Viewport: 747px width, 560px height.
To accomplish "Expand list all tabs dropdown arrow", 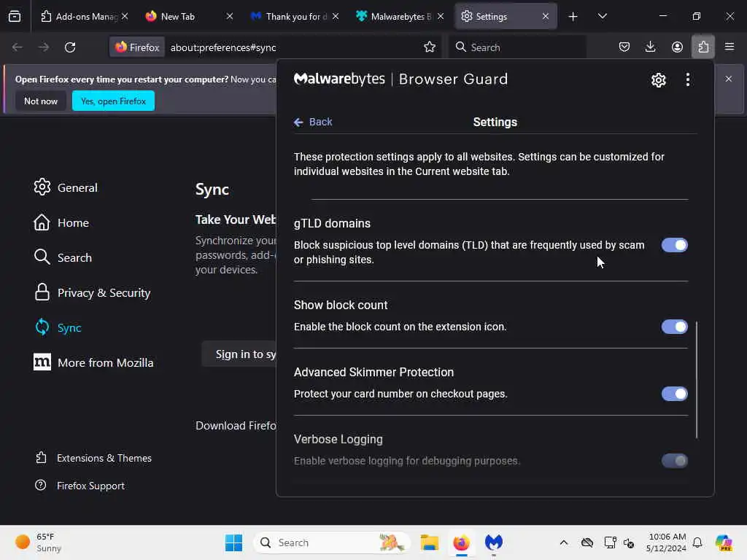I will pyautogui.click(x=602, y=16).
